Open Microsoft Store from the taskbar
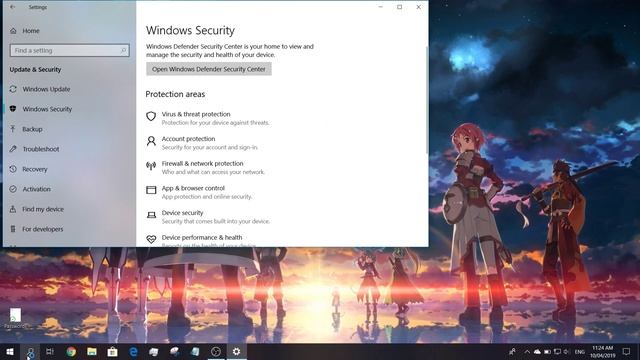The height and width of the screenshot is (360, 640). coord(113,351)
